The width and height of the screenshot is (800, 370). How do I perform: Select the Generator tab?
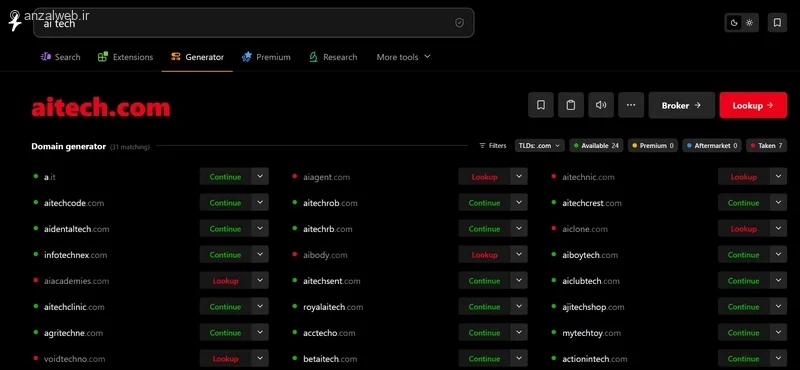197,57
